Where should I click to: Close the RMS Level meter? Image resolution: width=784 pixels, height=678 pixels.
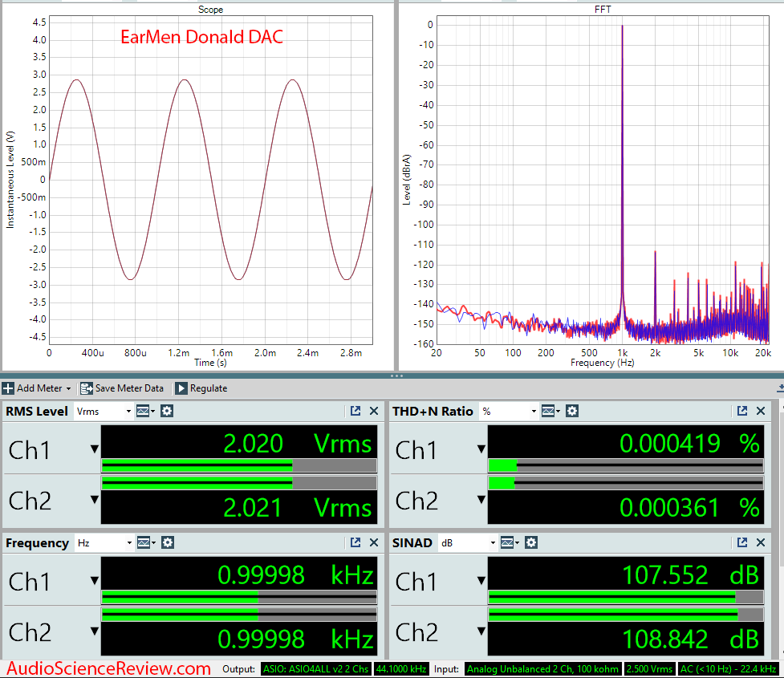[x=373, y=411]
